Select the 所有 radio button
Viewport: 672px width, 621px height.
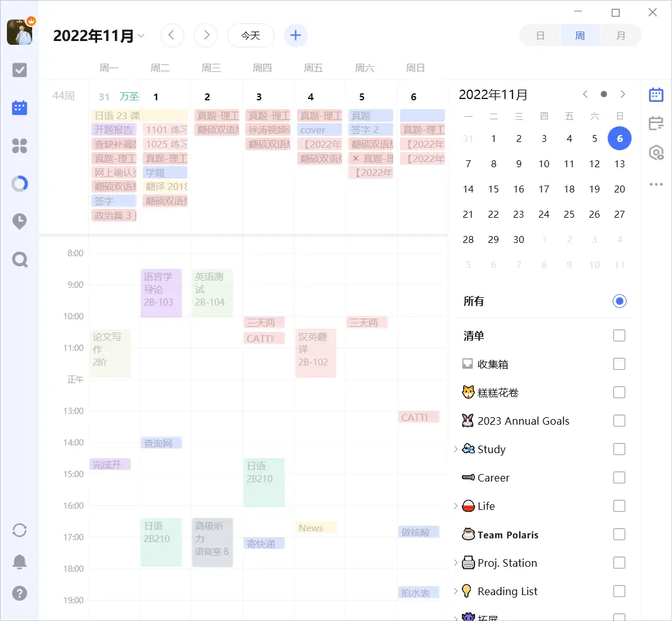coord(619,301)
